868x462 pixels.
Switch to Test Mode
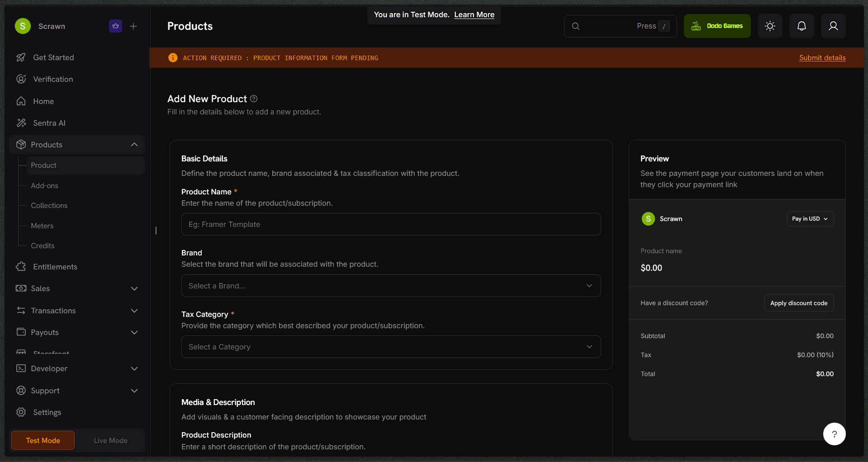(x=43, y=440)
